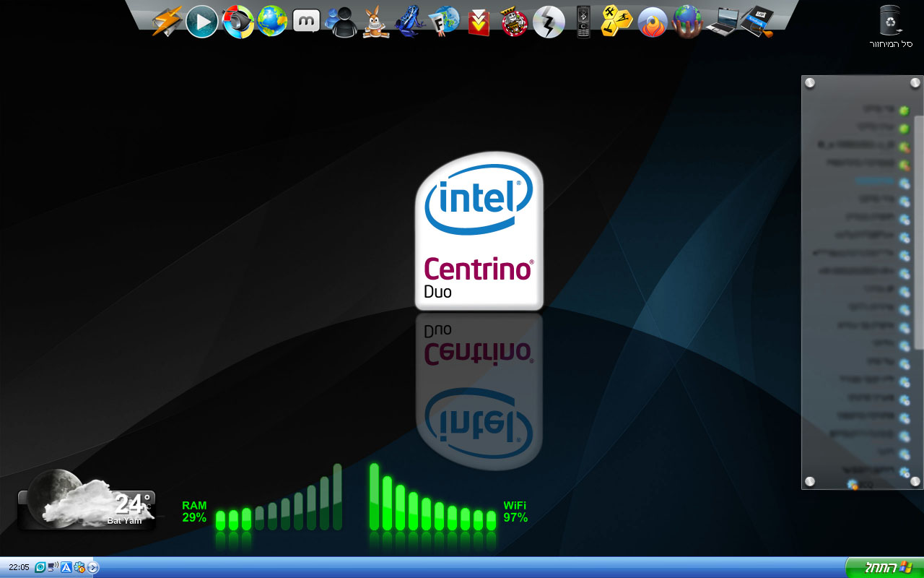Open the red download-arrow icon in the dock
The height and width of the screenshot is (578, 924).
[x=479, y=22]
